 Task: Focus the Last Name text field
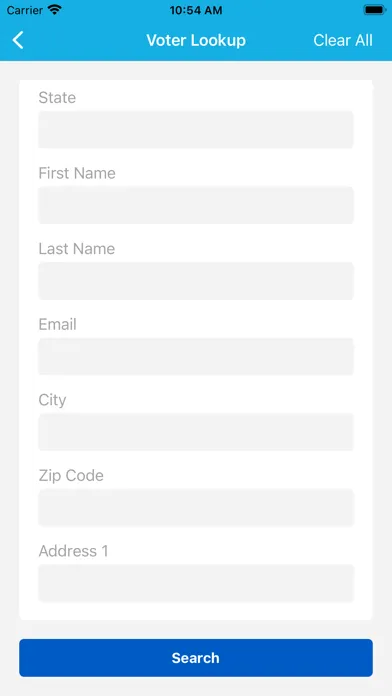pyautogui.click(x=196, y=281)
